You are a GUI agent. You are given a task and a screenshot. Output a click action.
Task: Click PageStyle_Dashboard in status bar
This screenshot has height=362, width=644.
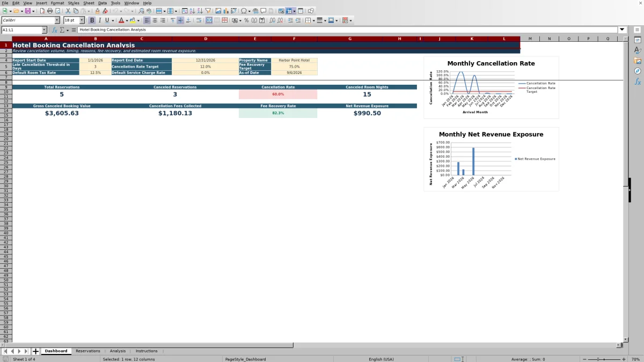[245, 359]
